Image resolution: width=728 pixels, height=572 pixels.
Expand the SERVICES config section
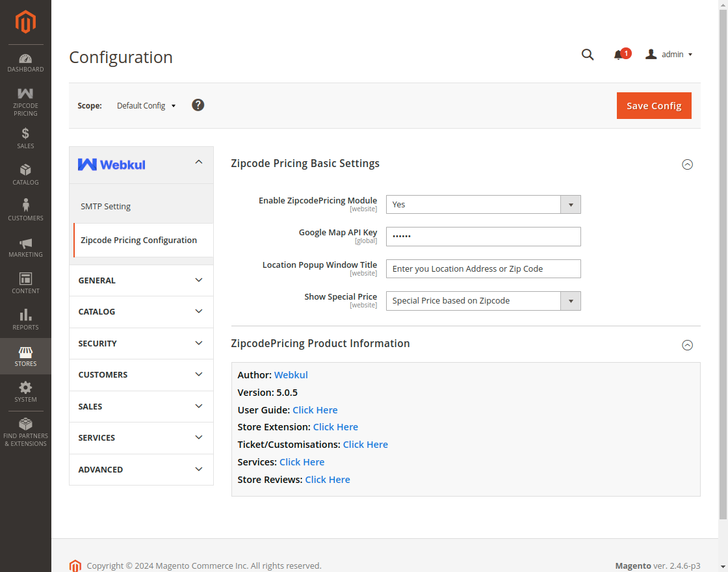click(141, 438)
